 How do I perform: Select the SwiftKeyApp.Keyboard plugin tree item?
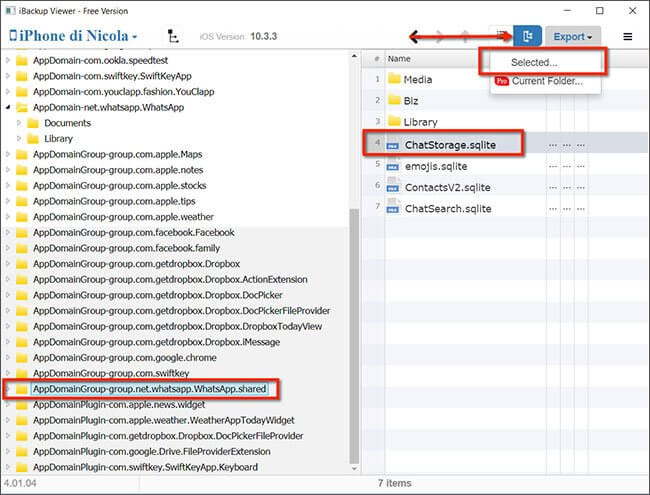click(146, 467)
